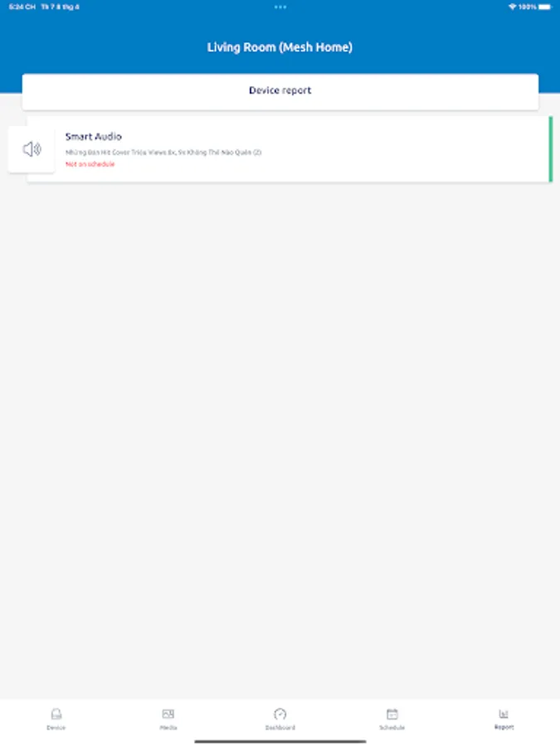Tap the battery indicator icon

point(545,7)
